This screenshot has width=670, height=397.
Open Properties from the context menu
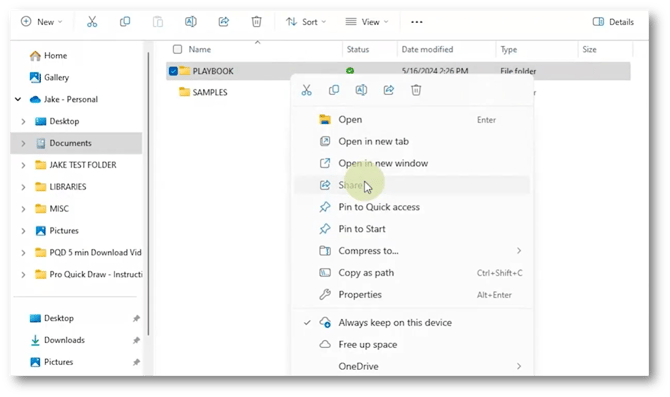click(x=412, y=294)
